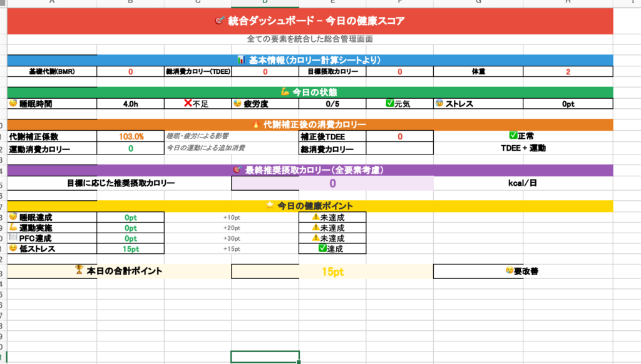Screen dimensions: 641x364
Task: Click the ⚠️未達成 status in 睡眠達成 row
Action: 332,217
